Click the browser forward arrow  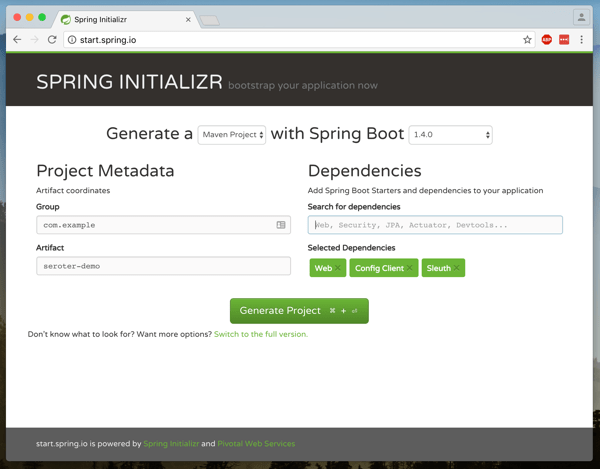(x=34, y=40)
